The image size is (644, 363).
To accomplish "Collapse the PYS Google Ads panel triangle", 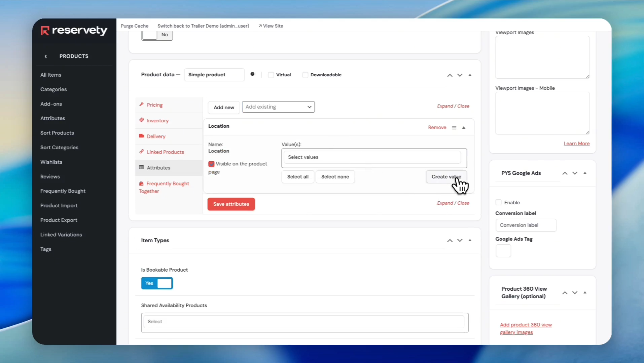I will pyautogui.click(x=585, y=173).
